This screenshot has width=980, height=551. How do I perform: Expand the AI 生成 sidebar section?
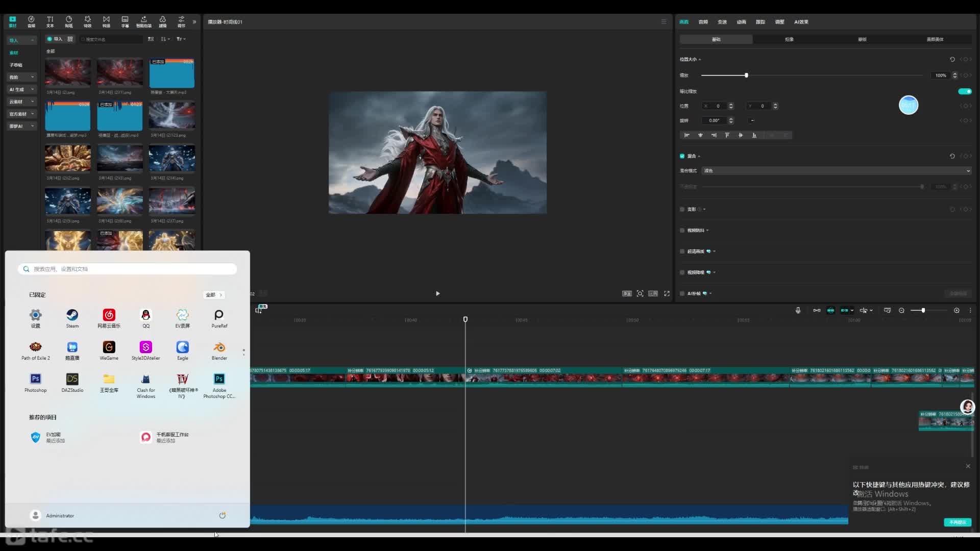tap(21, 89)
